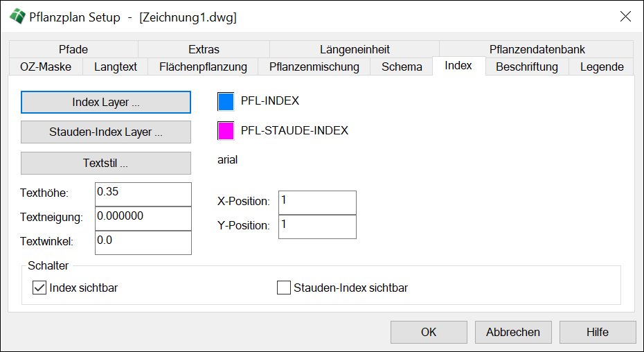Screen dimensions: 644x352
Task: Go to the Pflanzenmischung tab
Action: (x=314, y=67)
